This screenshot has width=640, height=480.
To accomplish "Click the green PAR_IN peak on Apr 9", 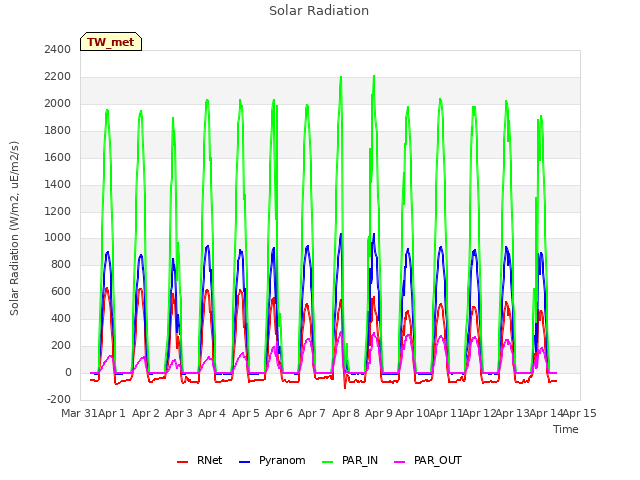I will [x=374, y=76].
